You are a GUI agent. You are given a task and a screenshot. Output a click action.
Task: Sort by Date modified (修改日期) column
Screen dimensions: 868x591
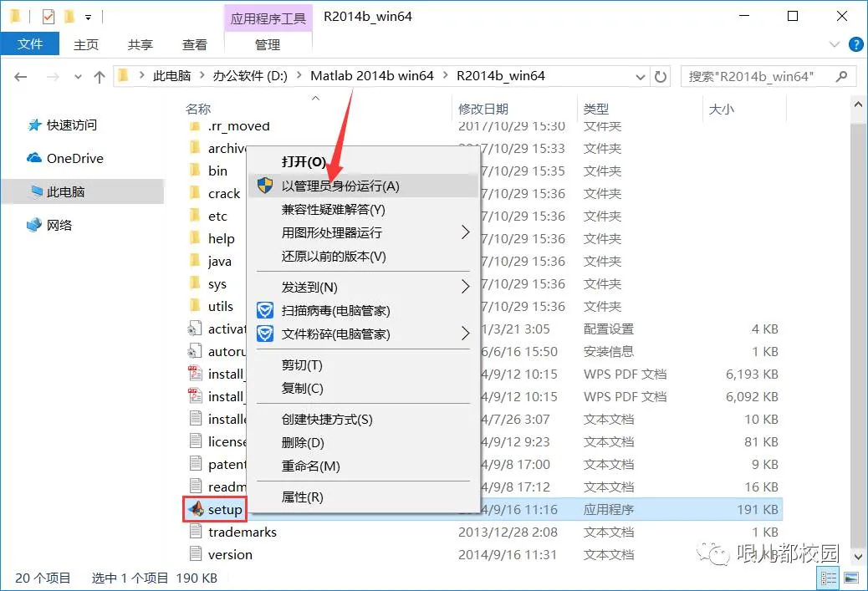pos(483,109)
